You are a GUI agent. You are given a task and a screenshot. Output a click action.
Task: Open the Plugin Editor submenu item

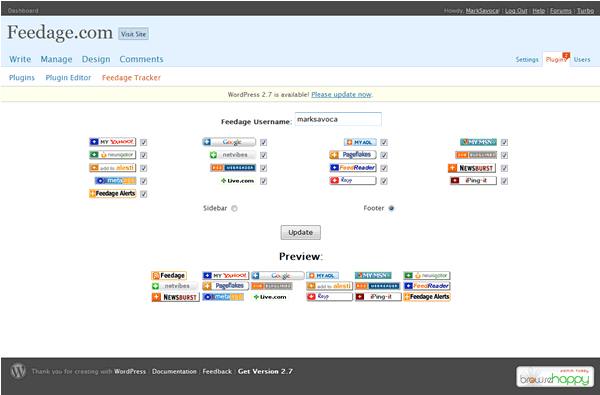pyautogui.click(x=68, y=78)
